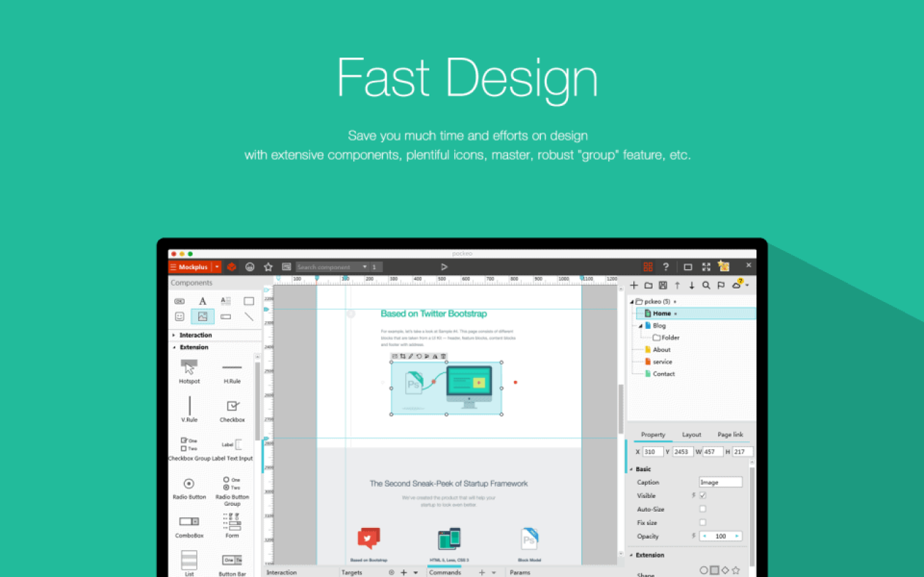
Task: Toggle the Visible checkbox
Action: (703, 495)
